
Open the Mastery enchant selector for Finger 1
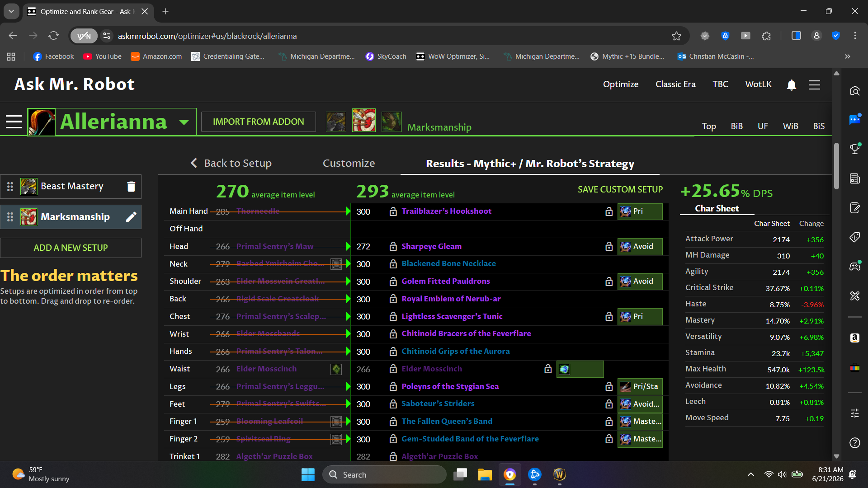[x=640, y=422]
